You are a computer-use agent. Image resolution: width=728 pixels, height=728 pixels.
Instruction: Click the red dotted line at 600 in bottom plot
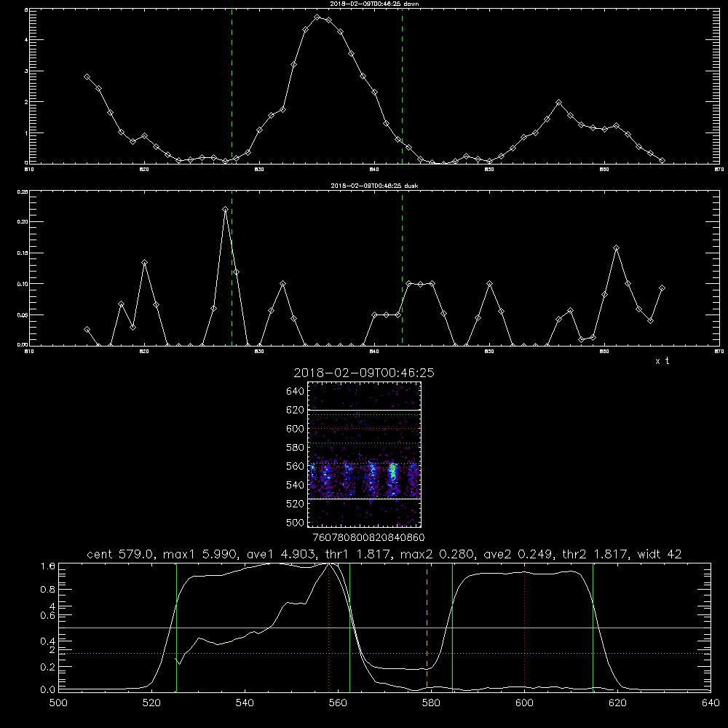pos(525,627)
